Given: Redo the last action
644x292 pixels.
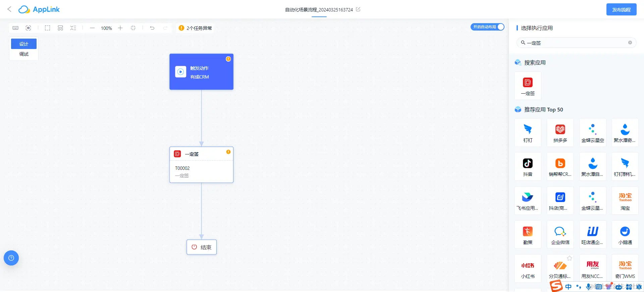Looking at the screenshot, I should coord(165,28).
